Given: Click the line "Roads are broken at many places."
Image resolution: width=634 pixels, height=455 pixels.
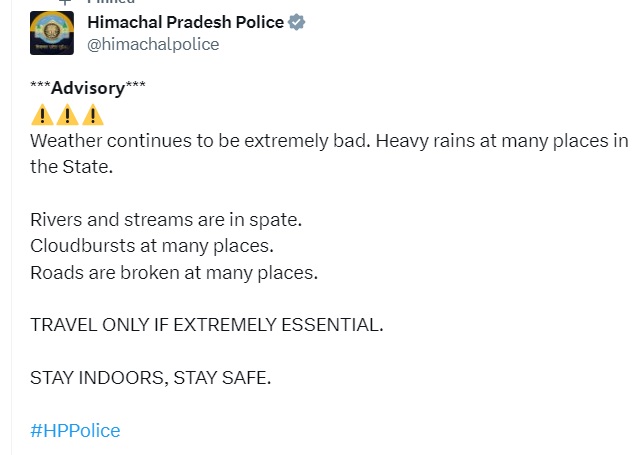Looking at the screenshot, I should (x=174, y=271).
